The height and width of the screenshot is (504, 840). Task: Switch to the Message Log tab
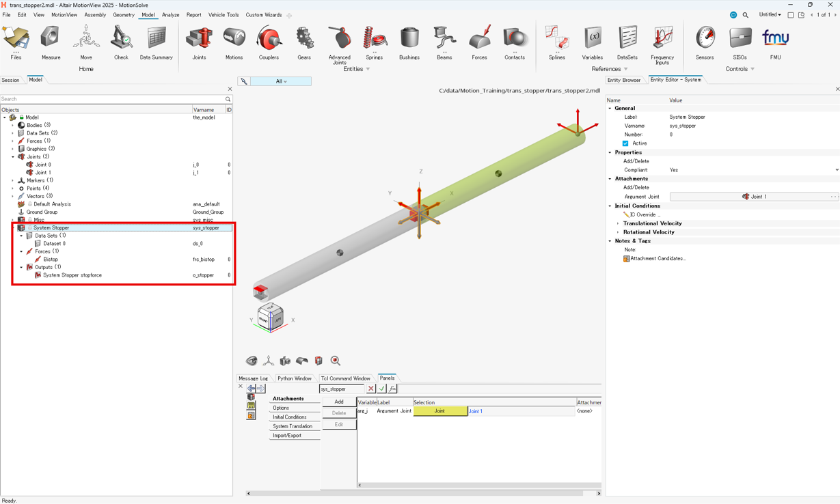coord(254,378)
